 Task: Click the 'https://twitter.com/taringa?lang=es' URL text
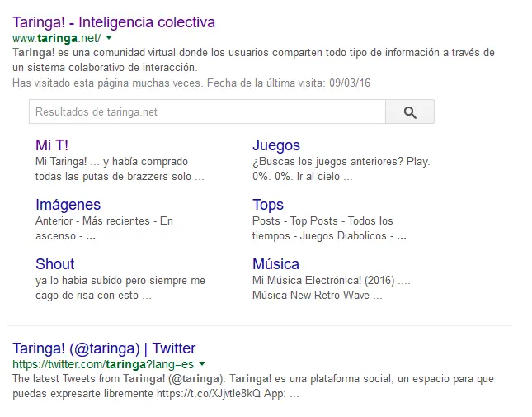coord(103,364)
